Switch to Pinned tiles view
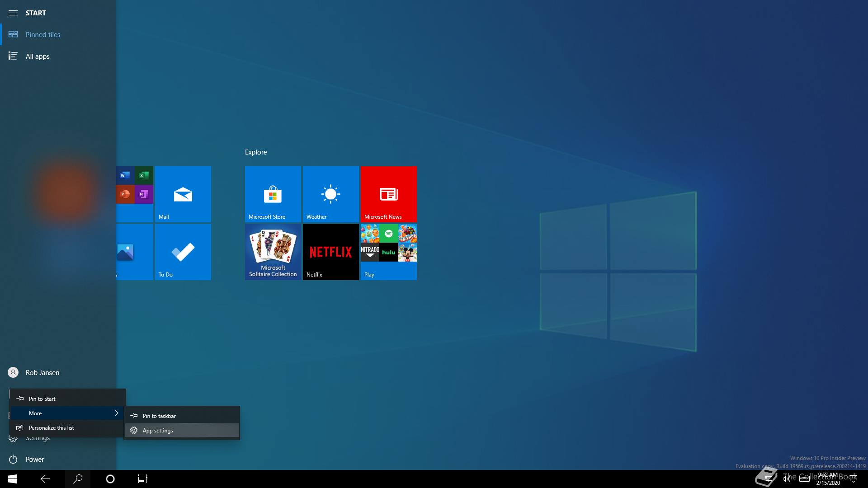This screenshot has height=488, width=868. (58, 34)
